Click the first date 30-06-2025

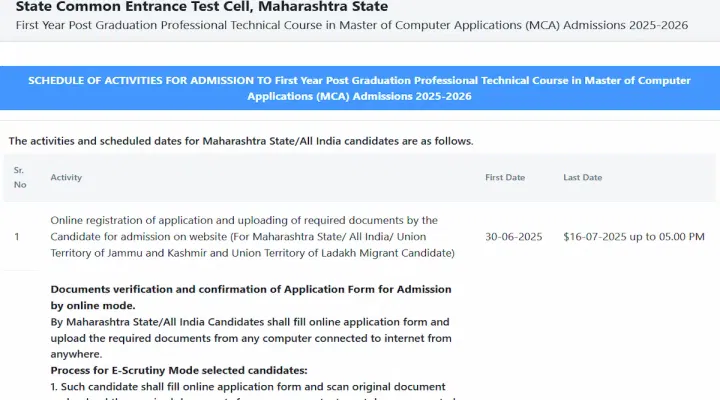513,237
